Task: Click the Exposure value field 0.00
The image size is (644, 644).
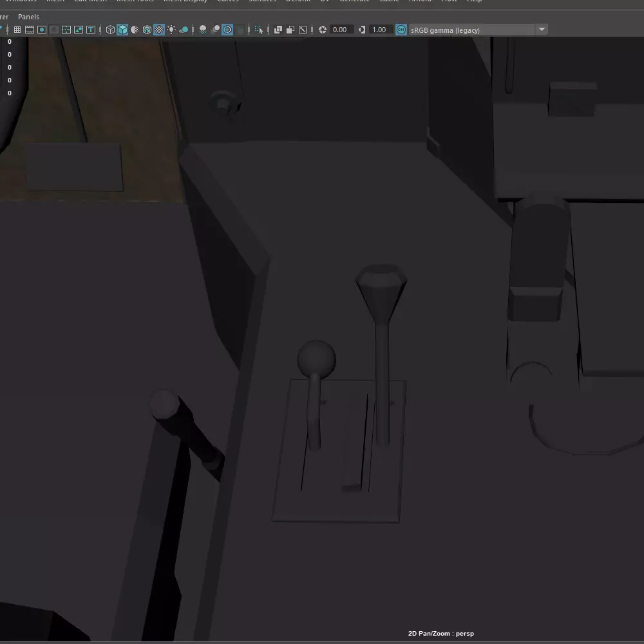Action: coord(341,30)
